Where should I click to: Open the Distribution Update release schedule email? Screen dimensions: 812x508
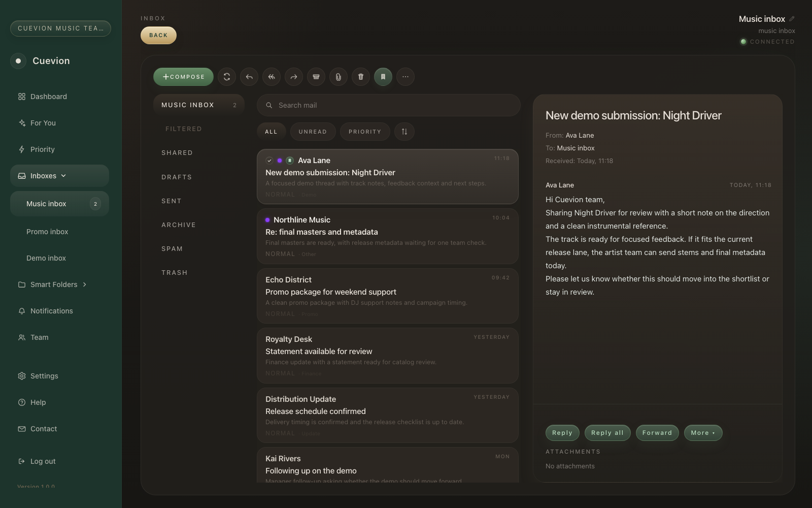pos(388,416)
